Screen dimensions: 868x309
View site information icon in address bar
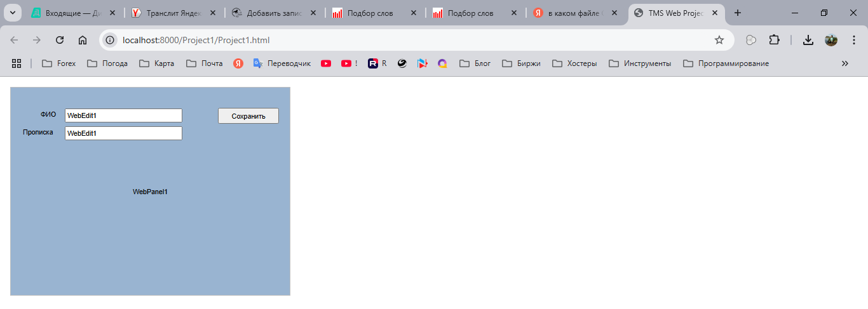pos(110,40)
